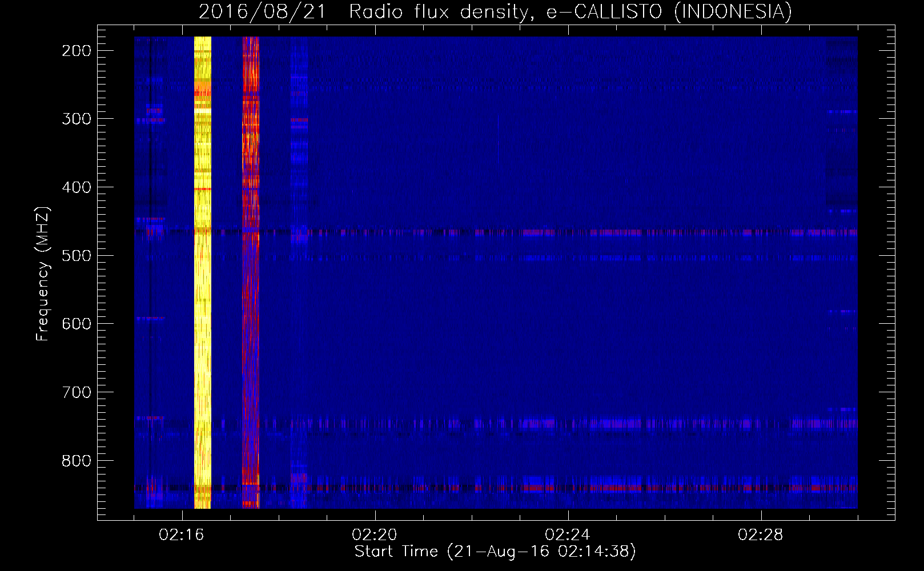Click the 'Frequency (MHZ)' axis label
The image size is (924, 571).
click(43, 274)
